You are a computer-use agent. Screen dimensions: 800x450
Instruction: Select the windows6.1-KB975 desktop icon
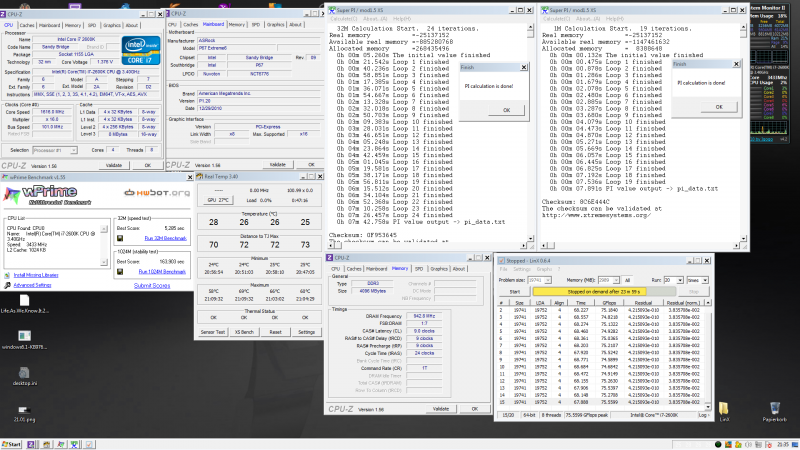click(24, 336)
